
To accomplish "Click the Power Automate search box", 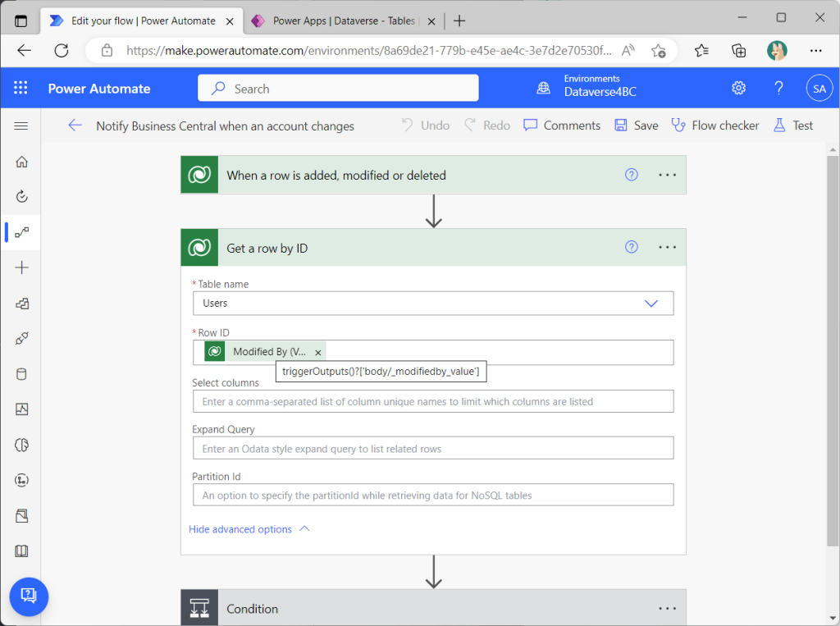I will (338, 88).
